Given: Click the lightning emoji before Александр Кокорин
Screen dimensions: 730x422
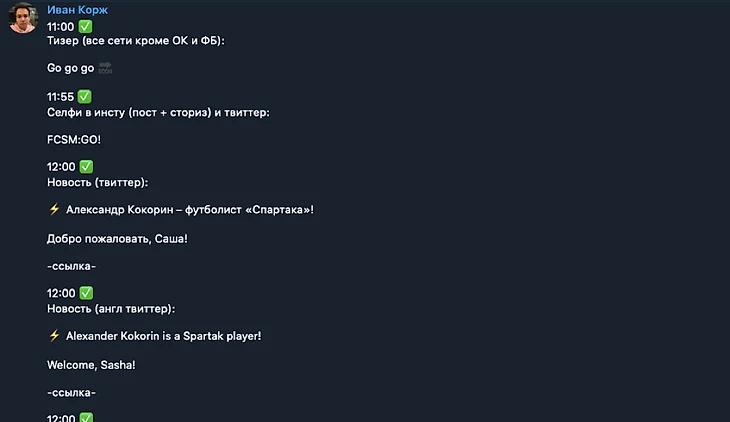Looking at the screenshot, I should 54,209.
